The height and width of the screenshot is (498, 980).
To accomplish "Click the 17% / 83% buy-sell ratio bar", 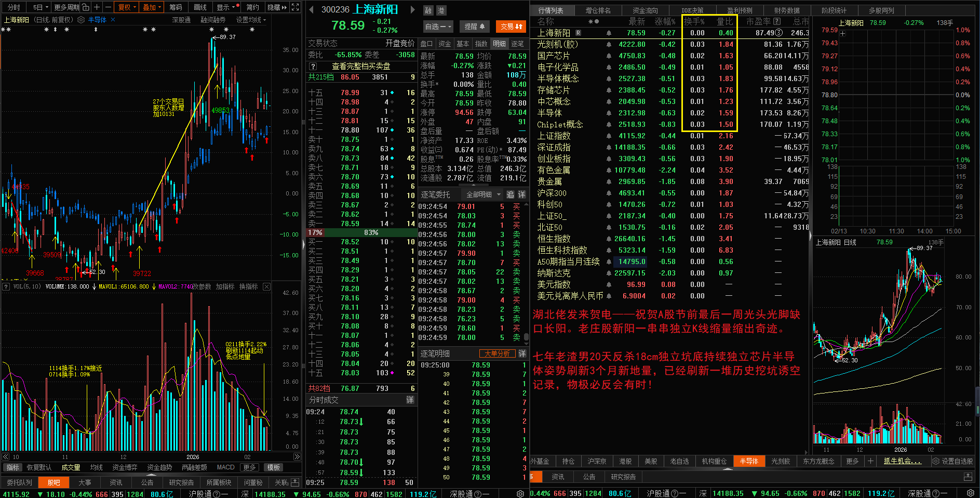I will point(362,232).
